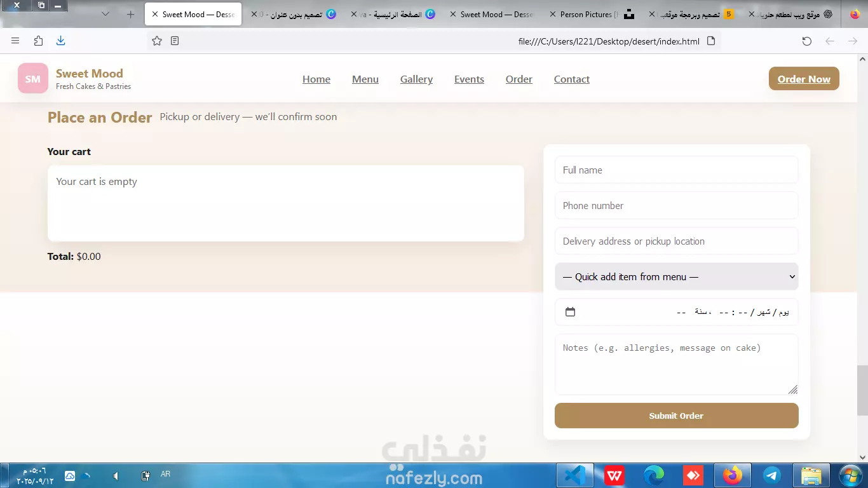This screenshot has height=488, width=868.
Task: Close the Person Pictures tab
Action: click(552, 14)
